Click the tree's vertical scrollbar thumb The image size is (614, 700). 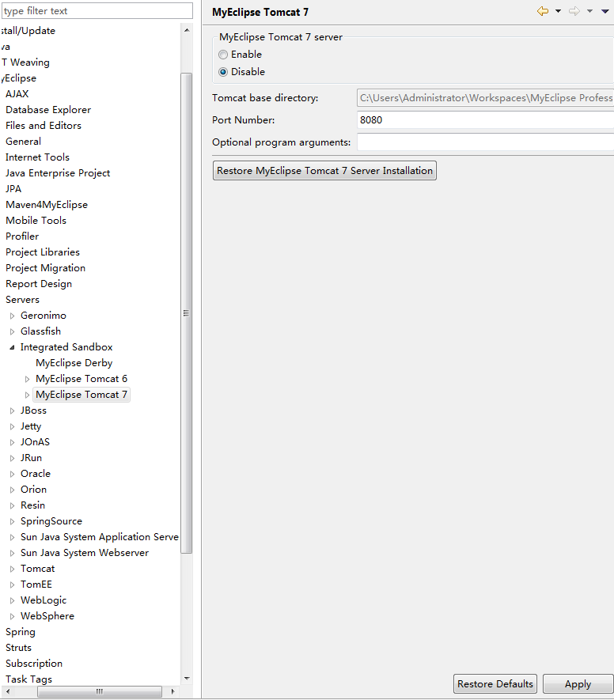(x=187, y=313)
